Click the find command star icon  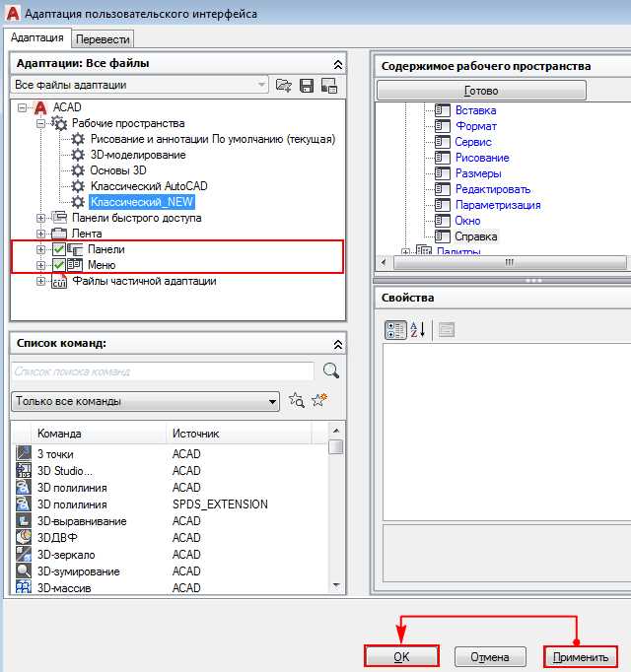pyautogui.click(x=297, y=400)
